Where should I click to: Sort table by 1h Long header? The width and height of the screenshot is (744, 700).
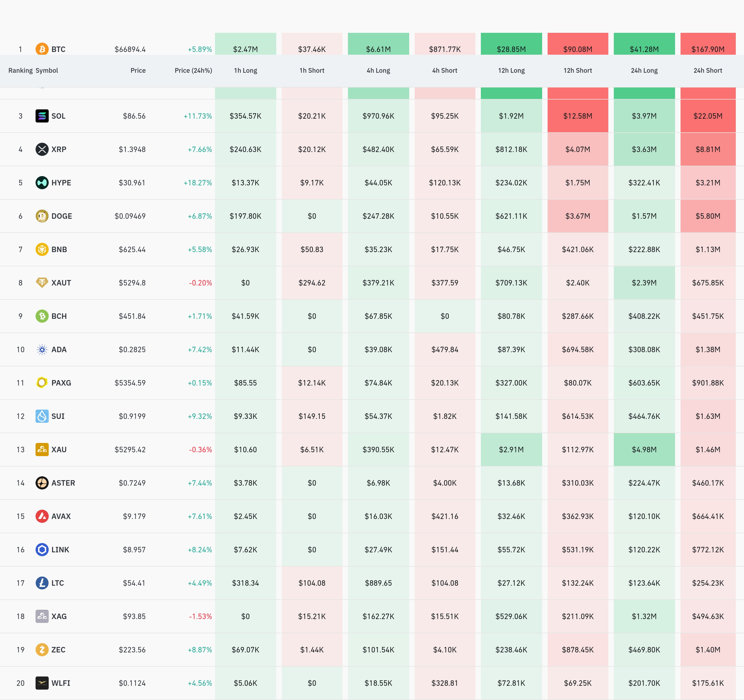pos(246,70)
